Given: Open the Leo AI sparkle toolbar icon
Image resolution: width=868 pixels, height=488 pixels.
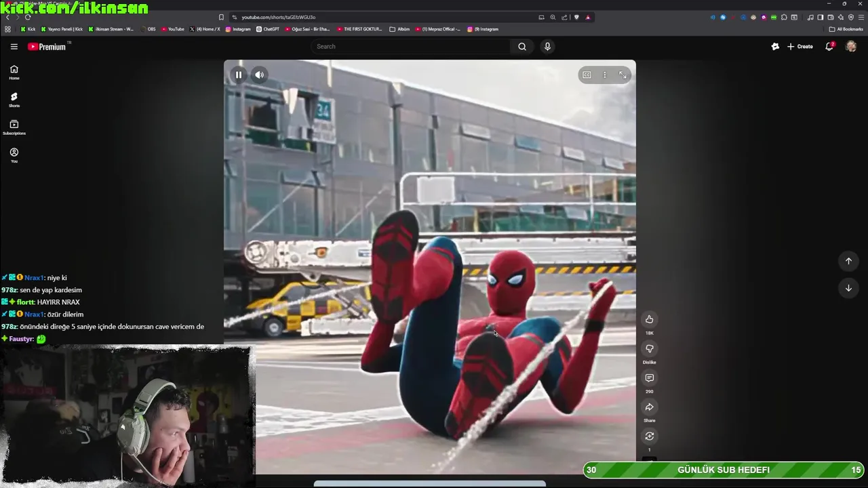Looking at the screenshot, I should point(841,17).
